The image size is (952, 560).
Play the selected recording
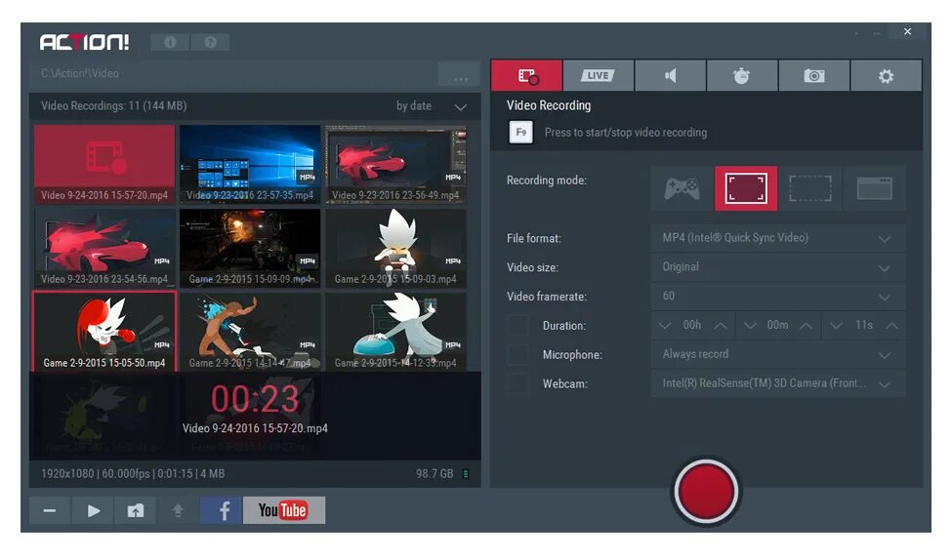(93, 510)
